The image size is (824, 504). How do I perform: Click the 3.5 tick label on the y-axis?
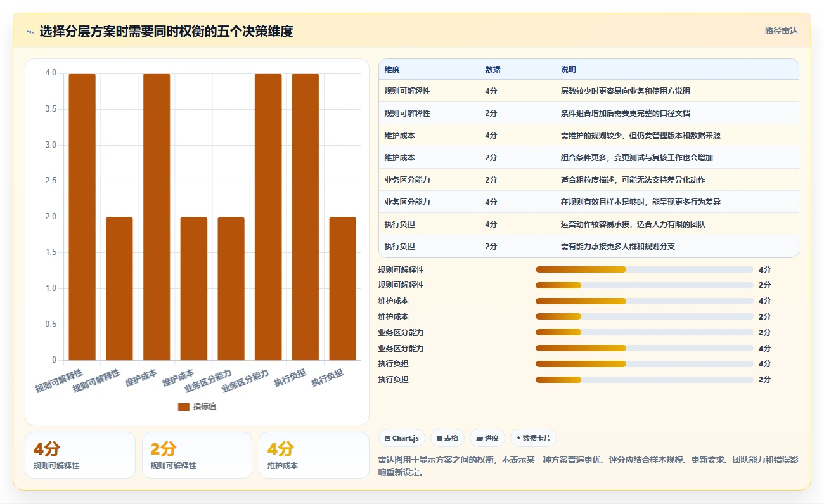click(x=51, y=109)
